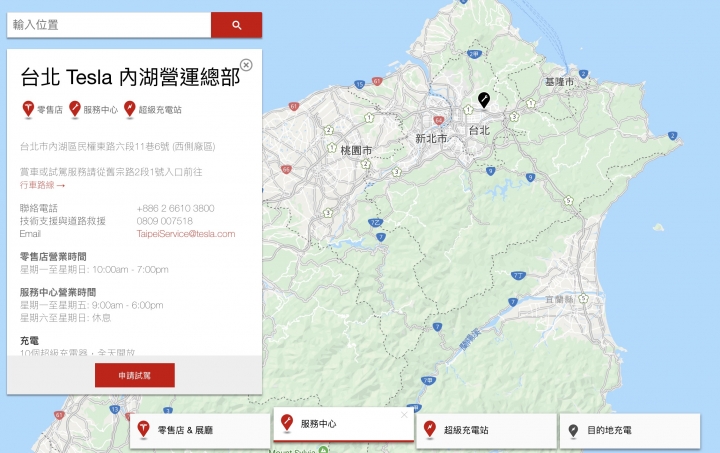
Task: Click the phone number +886 2 6610 3800
Action: pyautogui.click(x=175, y=208)
